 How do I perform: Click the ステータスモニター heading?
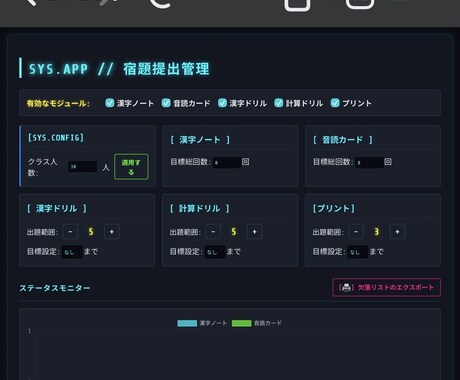tap(55, 288)
